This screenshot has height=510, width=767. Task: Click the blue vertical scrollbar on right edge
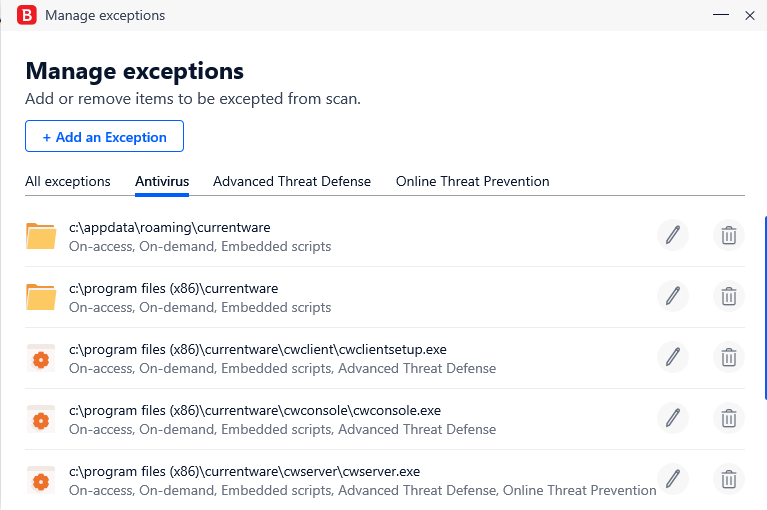coord(765,308)
